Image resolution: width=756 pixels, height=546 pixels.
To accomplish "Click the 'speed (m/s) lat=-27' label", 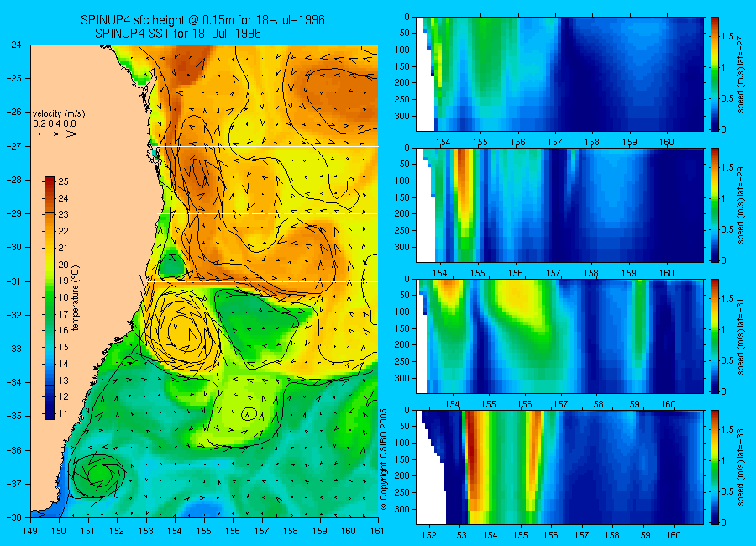I will (x=742, y=74).
